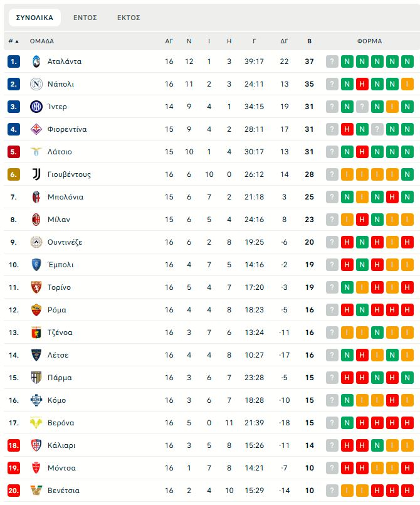Sort standings by the Β points header
Screen dimensions: 420x505
(309, 41)
